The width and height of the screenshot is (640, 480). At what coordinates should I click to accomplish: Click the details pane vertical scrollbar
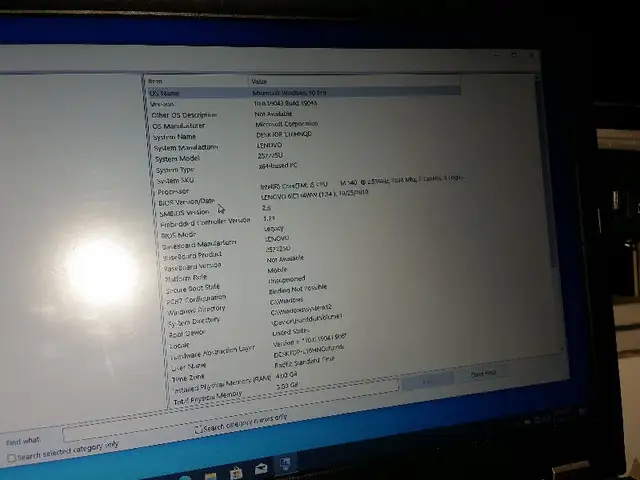tap(547, 171)
